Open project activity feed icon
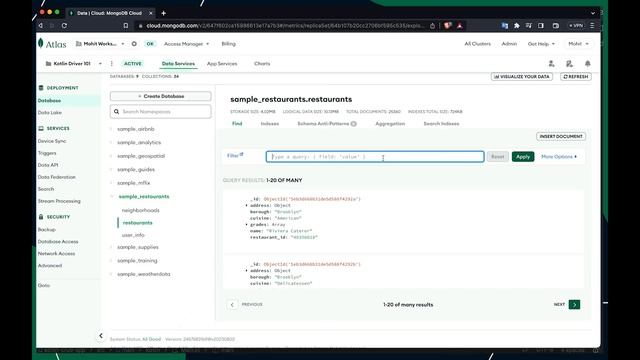The image size is (640, 360). [569, 64]
